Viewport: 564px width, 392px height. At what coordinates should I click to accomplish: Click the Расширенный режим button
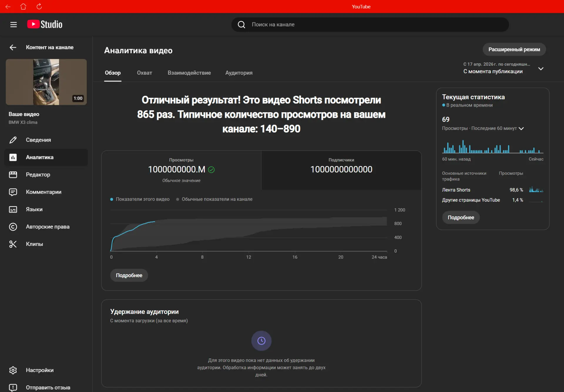[514, 49]
